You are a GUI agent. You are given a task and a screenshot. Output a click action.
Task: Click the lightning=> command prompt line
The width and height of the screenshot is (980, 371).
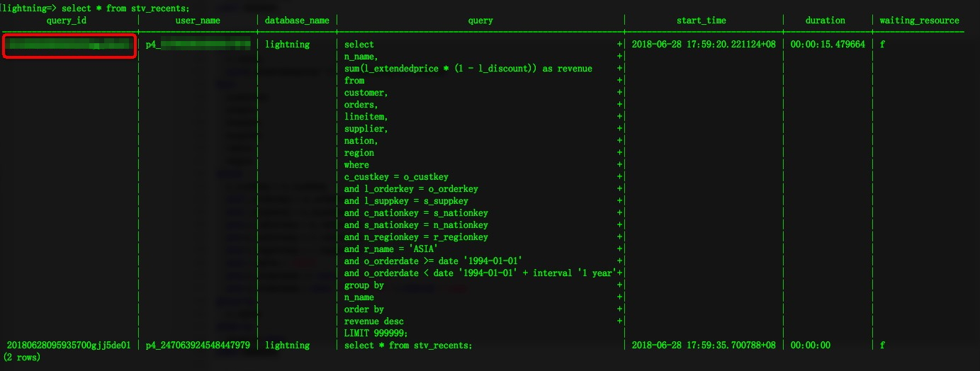[96, 8]
